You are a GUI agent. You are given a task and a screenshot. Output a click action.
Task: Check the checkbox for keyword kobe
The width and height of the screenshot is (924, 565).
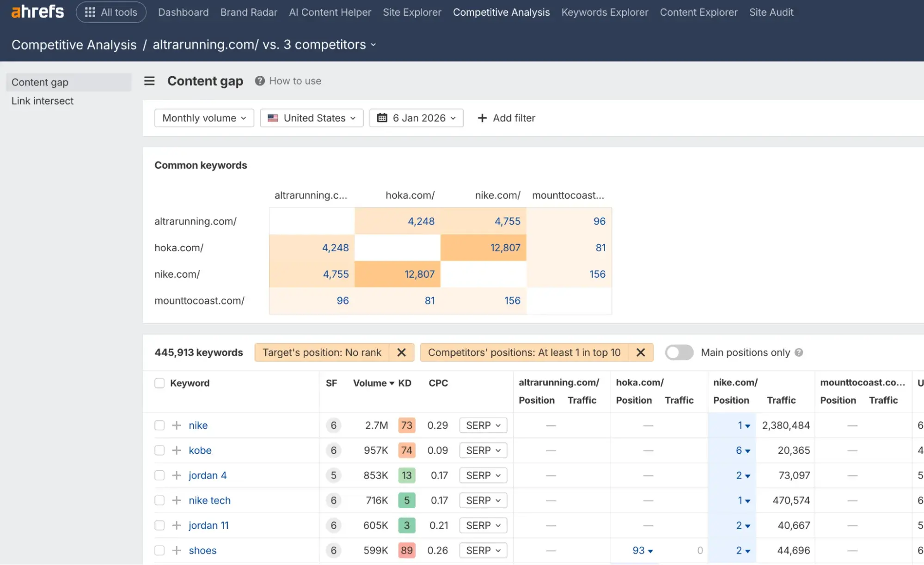pyautogui.click(x=159, y=450)
